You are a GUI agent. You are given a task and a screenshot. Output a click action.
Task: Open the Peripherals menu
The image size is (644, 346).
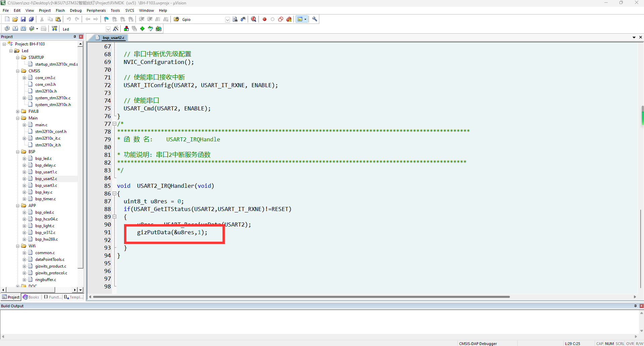click(x=96, y=10)
